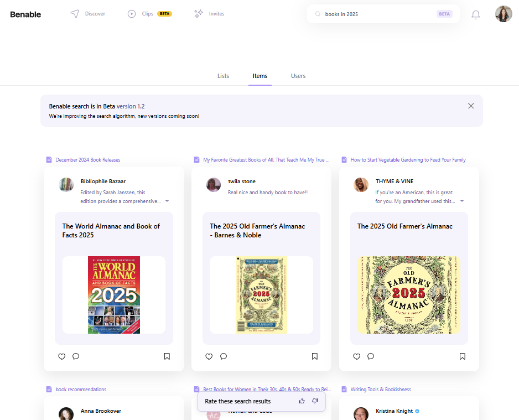Open twila stone's profile avatar
Screen dimensions: 519x420
[x=214, y=185]
